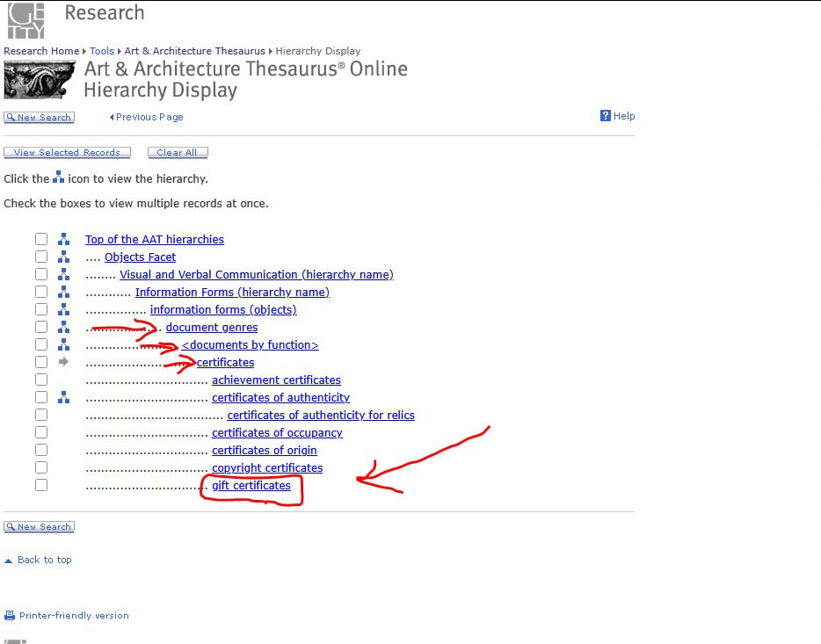Viewport: 821px width, 644px height.
Task: Check the box for certificates of authenticity for relics
Action: (x=41, y=415)
